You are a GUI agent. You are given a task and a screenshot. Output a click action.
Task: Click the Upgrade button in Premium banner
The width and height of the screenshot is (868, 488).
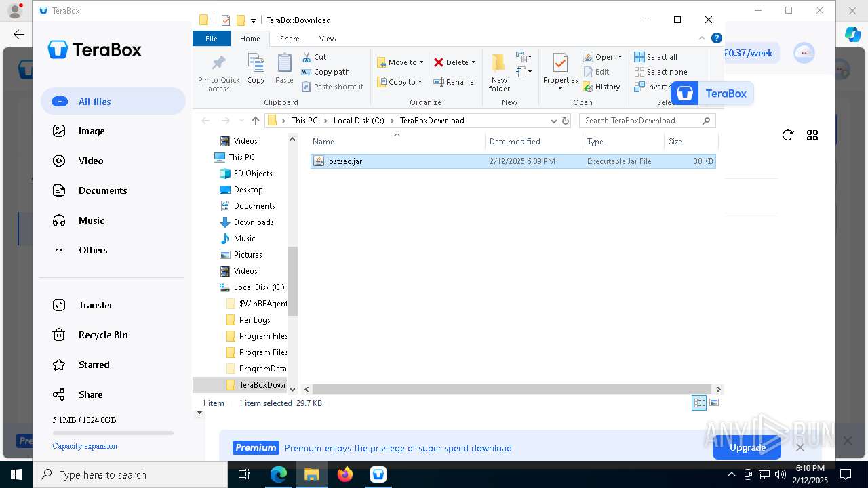coord(747,447)
